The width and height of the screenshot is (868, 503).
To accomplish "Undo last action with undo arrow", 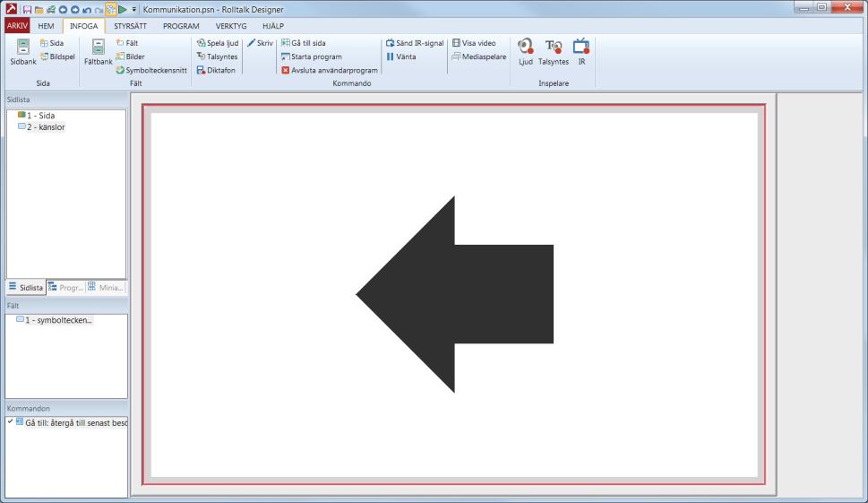I will pyautogui.click(x=87, y=10).
